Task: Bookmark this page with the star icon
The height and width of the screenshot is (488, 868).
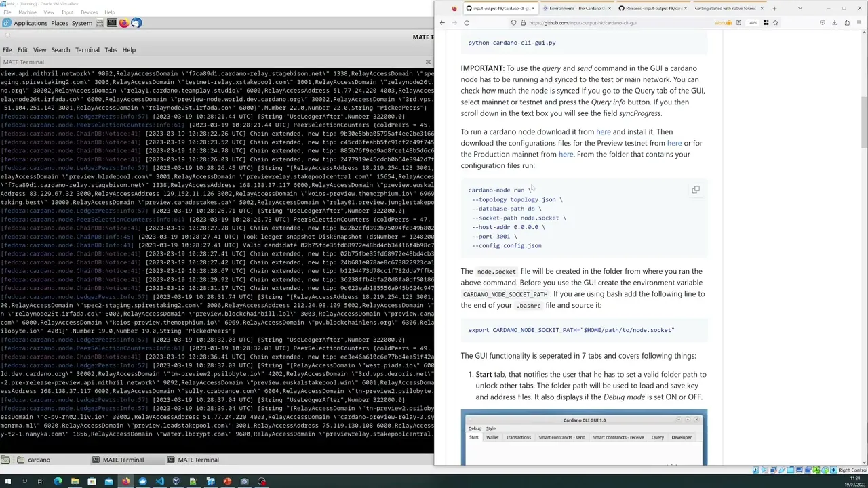Action: point(776,22)
